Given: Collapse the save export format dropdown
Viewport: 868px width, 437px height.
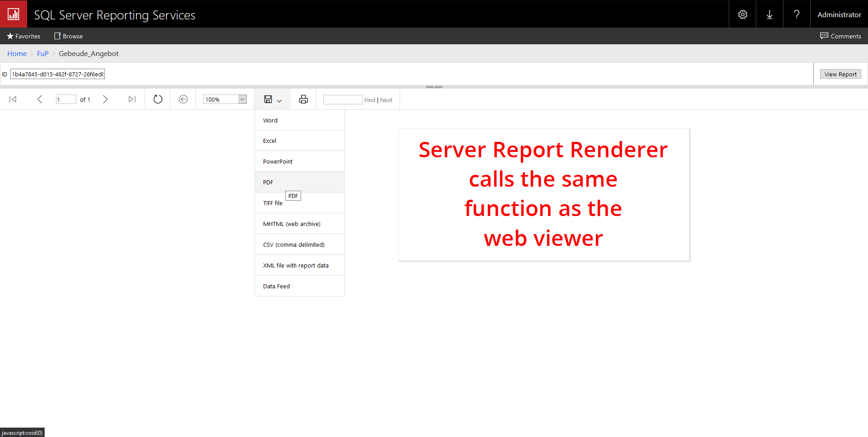Looking at the screenshot, I should (273, 99).
